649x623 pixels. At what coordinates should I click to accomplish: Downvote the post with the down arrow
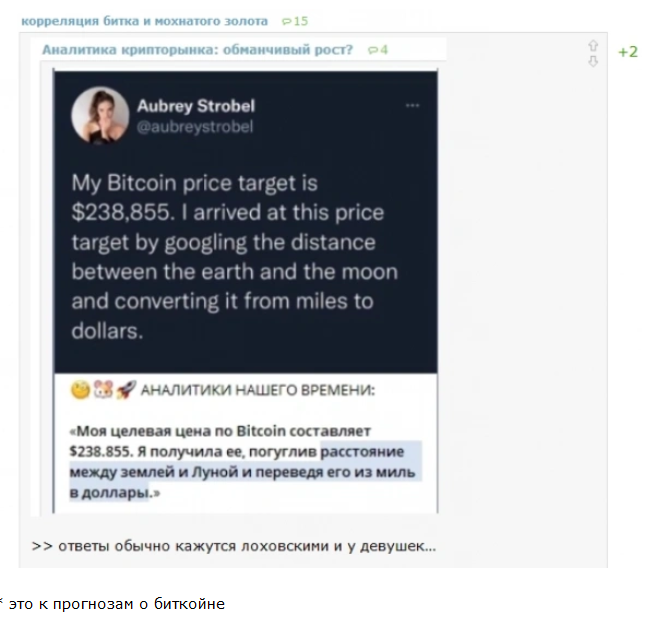pos(593,62)
